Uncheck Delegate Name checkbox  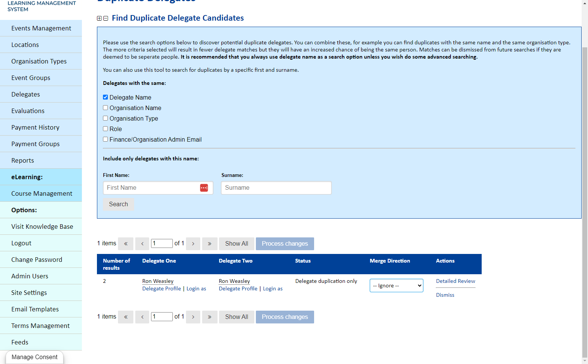pyautogui.click(x=106, y=97)
